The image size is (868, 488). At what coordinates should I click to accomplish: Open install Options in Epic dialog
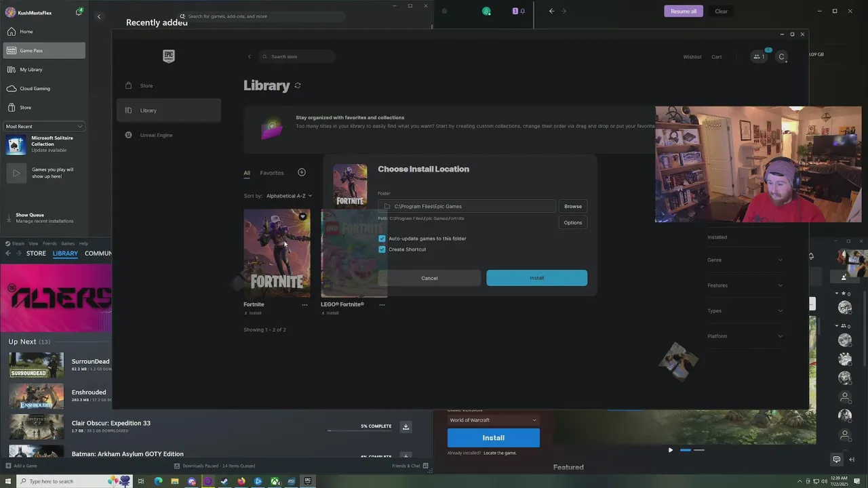(573, 222)
